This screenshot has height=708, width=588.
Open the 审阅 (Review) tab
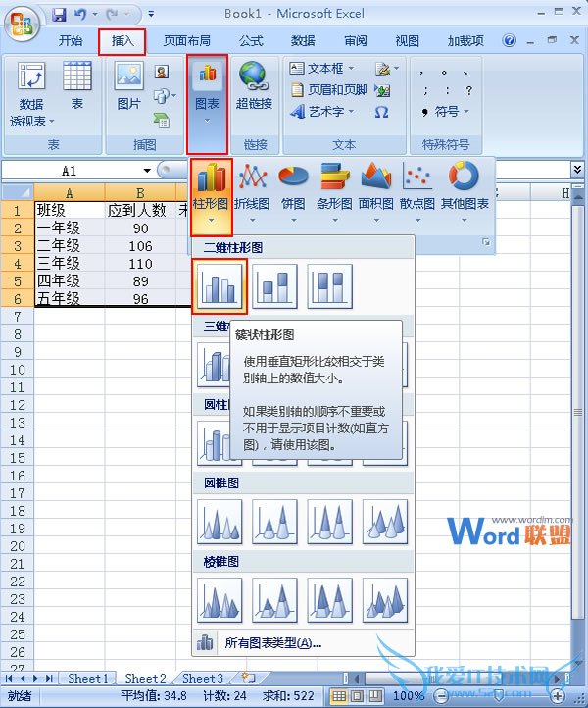click(x=356, y=41)
